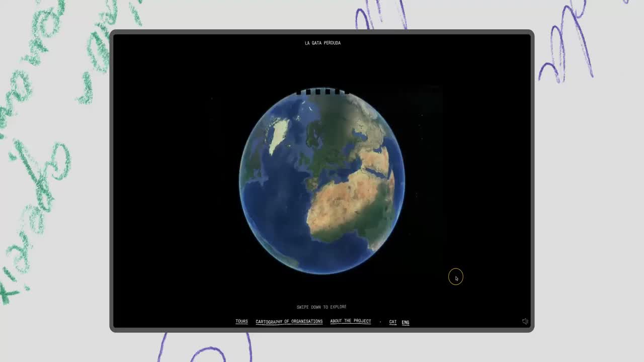This screenshot has height=362, width=644.
Task: Click the Swipe Down to Explore hint
Action: tap(321, 307)
